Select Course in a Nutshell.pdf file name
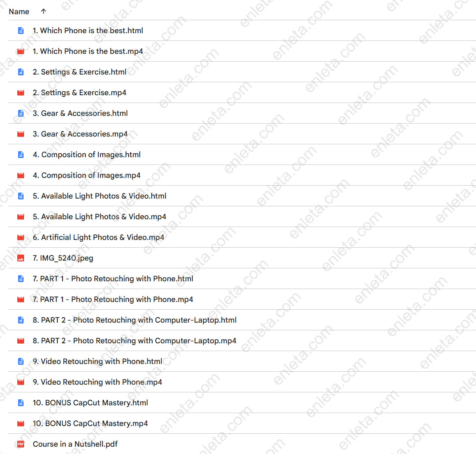476x454 pixels. tap(75, 444)
